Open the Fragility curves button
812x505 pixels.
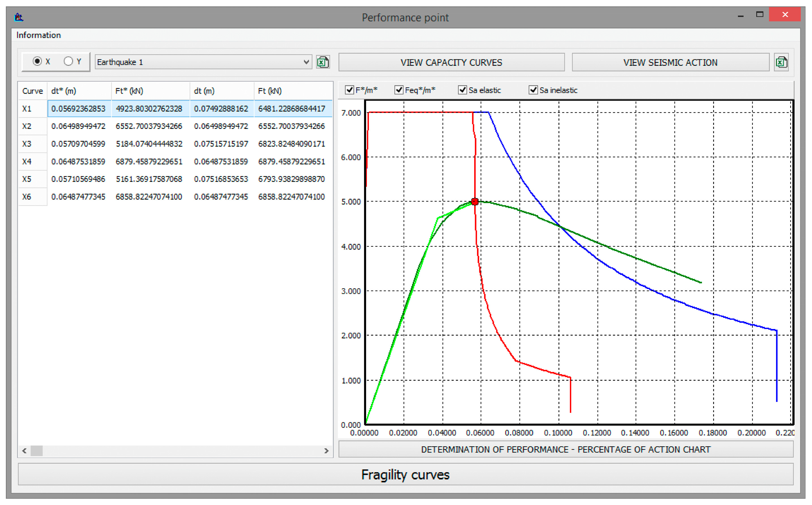pyautogui.click(x=405, y=474)
